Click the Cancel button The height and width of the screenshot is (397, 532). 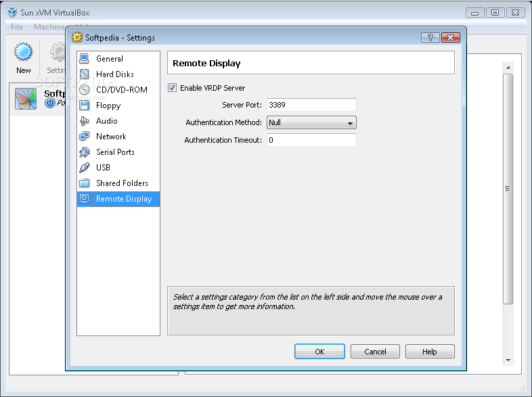[x=375, y=352]
